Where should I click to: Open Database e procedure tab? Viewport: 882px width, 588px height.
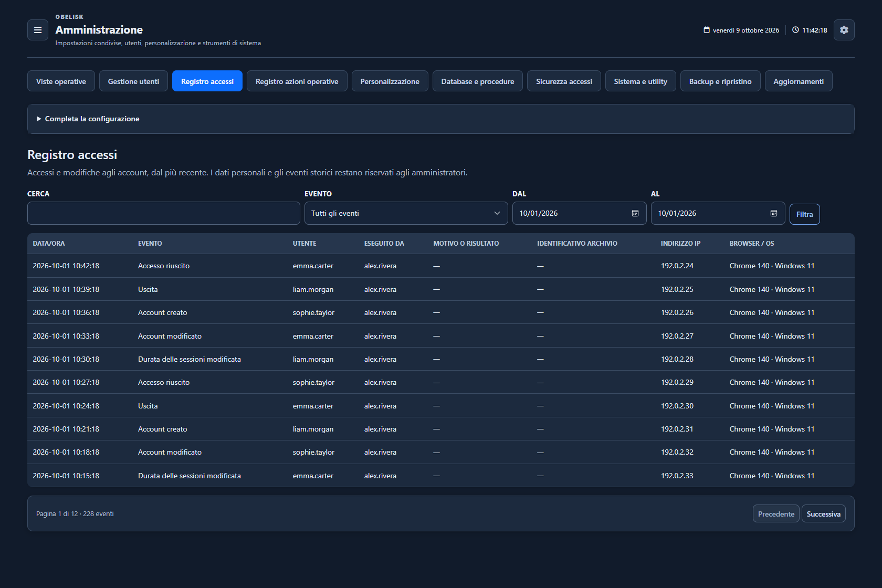[478, 81]
